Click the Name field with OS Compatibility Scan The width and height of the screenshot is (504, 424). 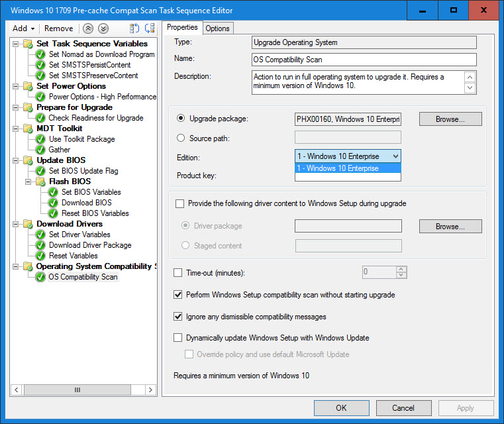[364, 60]
